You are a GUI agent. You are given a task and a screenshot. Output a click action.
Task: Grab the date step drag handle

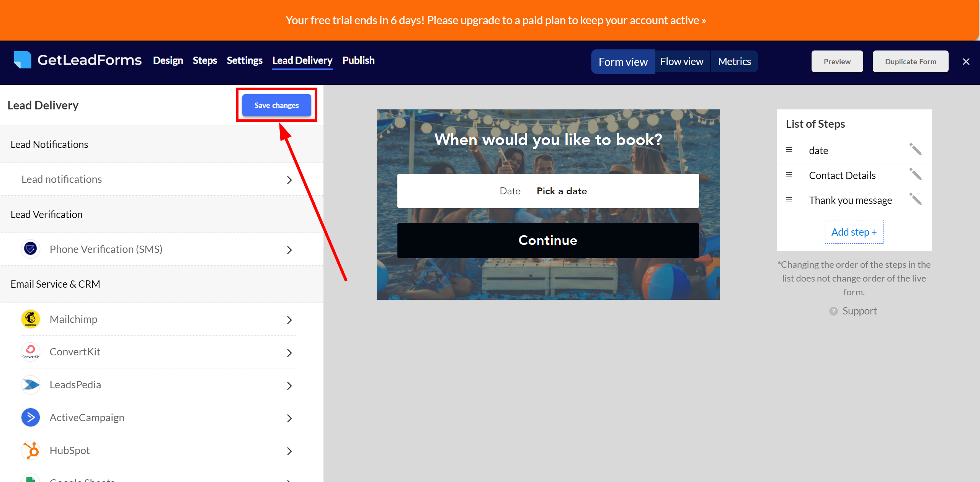point(789,150)
